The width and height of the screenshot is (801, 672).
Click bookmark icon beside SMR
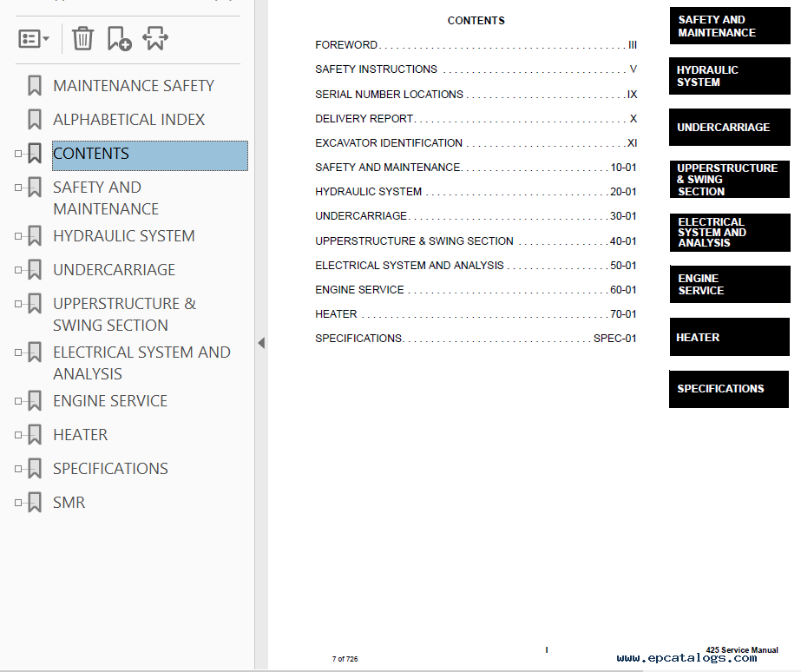coord(35,502)
